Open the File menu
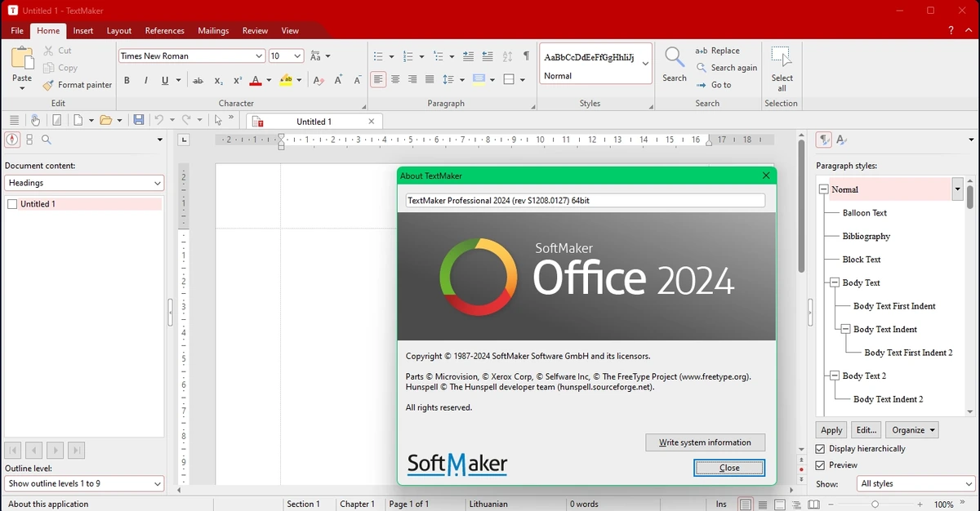Viewport: 980px width, 511px height. [17, 30]
